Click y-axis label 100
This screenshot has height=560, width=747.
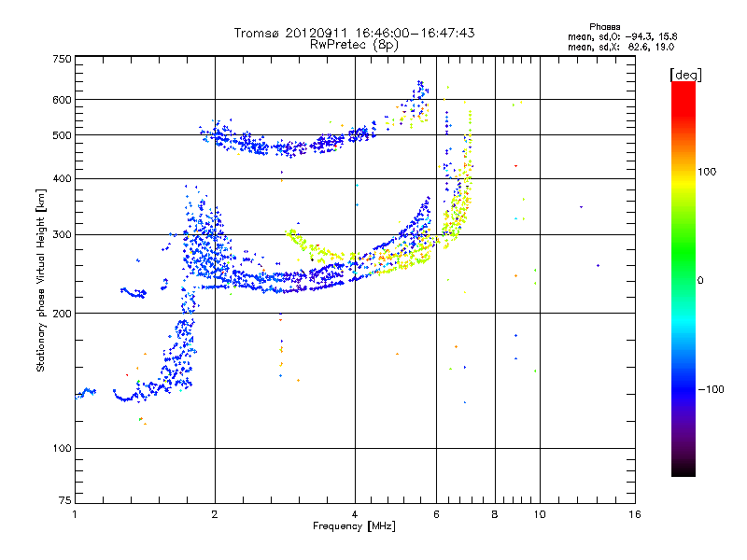(63, 449)
